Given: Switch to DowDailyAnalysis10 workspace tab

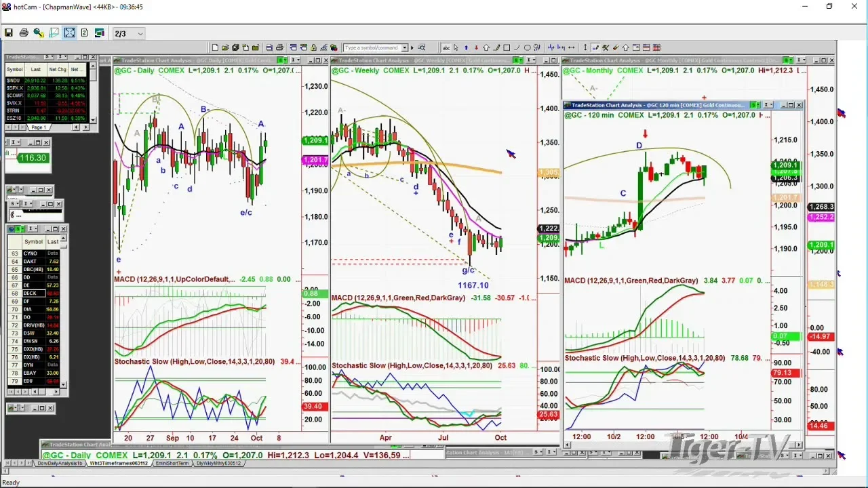Looking at the screenshot, I should (x=61, y=464).
